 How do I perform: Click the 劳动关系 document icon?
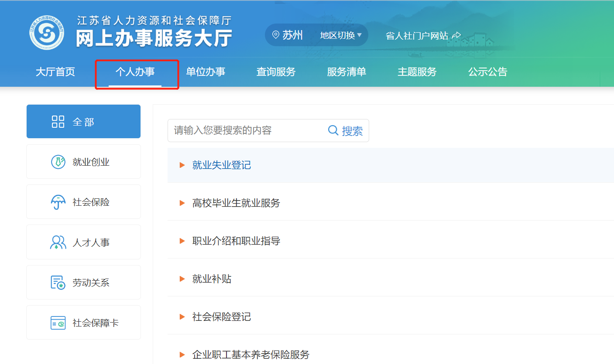(58, 282)
